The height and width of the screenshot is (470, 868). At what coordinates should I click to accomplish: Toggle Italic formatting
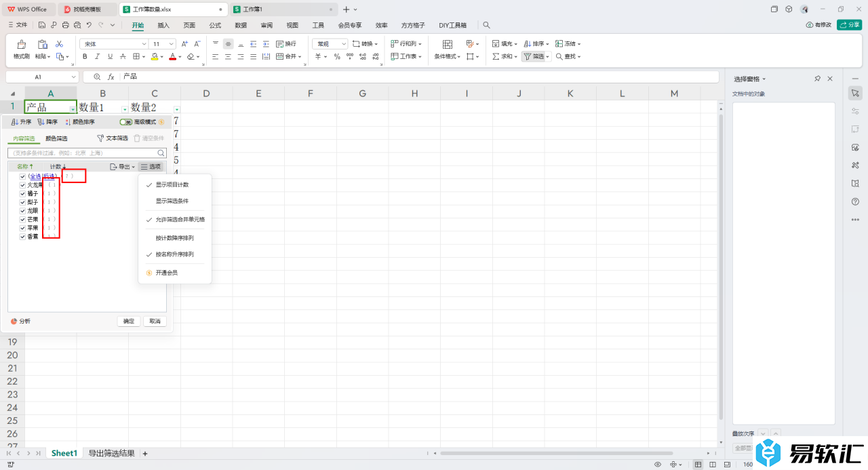click(x=98, y=57)
